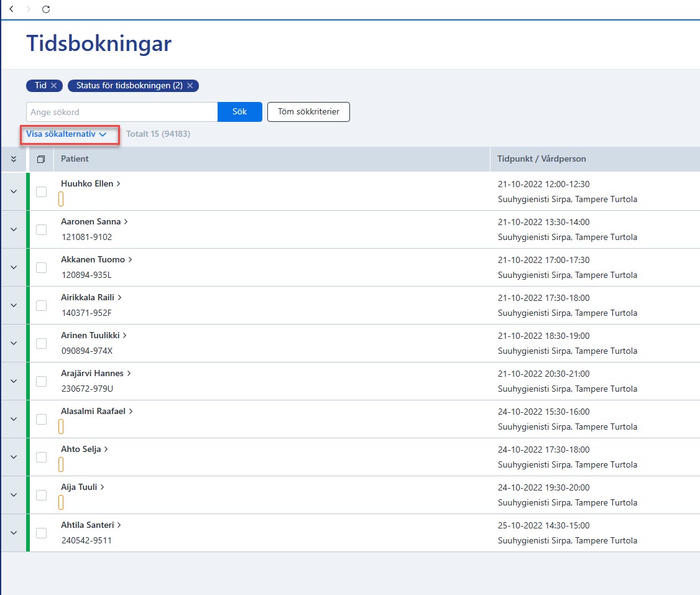Click the browser back arrow
The width and height of the screenshot is (700, 595).
click(12, 9)
